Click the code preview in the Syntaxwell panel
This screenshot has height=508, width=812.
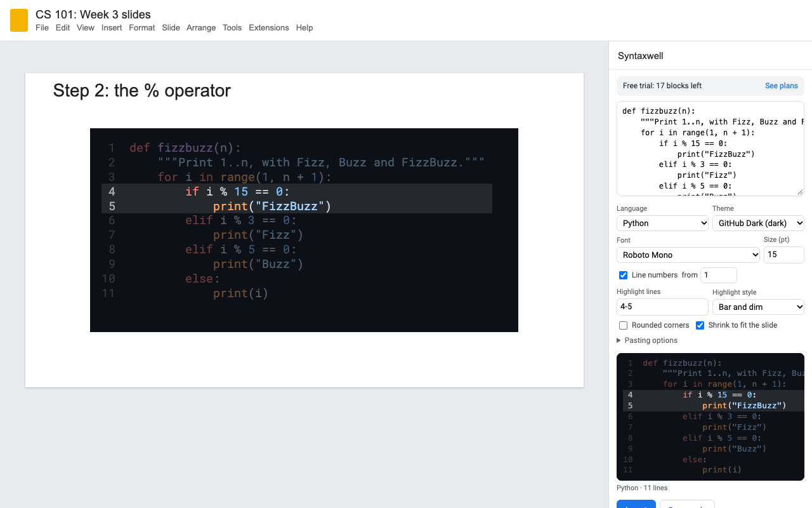click(710, 417)
